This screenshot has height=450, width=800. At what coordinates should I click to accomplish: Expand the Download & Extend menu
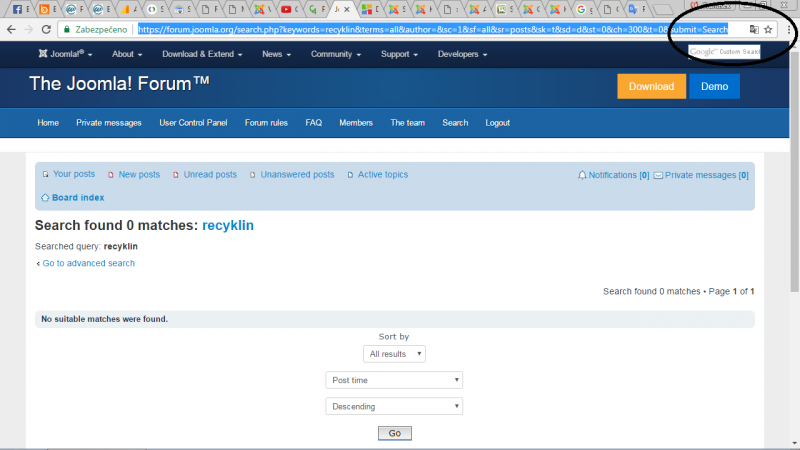point(202,54)
